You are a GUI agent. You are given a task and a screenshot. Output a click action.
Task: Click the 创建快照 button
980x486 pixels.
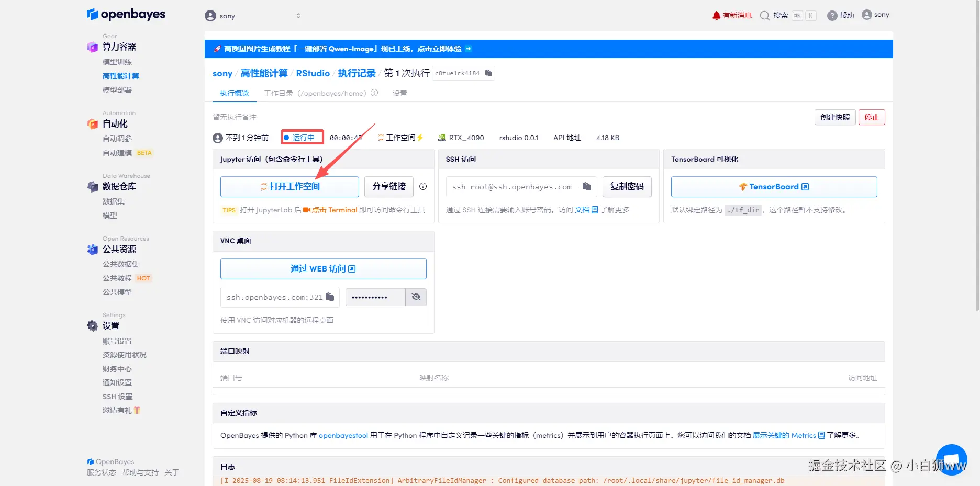click(x=835, y=117)
